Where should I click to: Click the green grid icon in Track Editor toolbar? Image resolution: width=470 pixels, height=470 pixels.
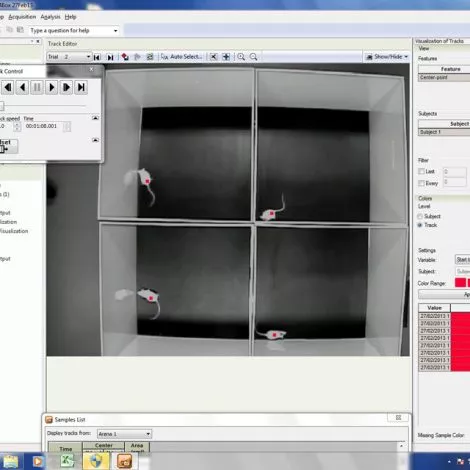[x=150, y=57]
